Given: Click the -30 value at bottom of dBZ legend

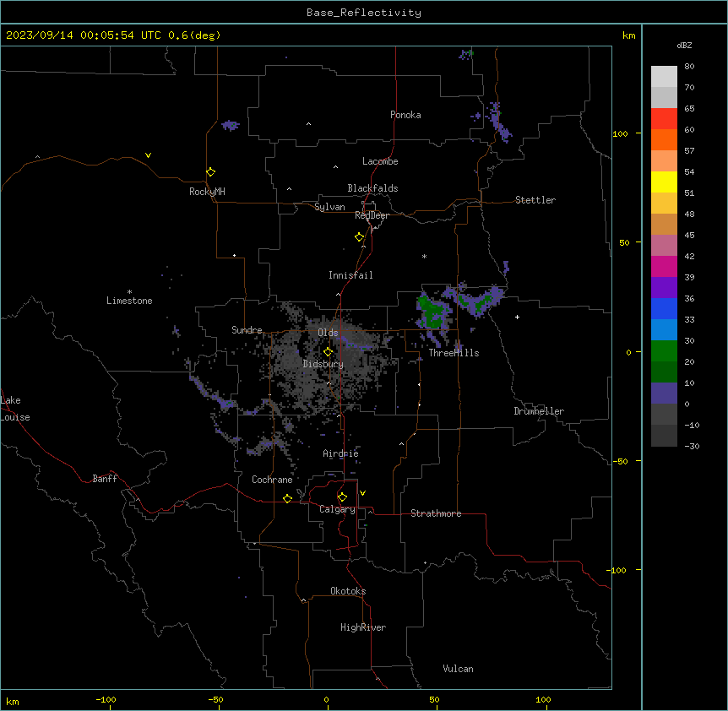Looking at the screenshot, I should 692,447.
